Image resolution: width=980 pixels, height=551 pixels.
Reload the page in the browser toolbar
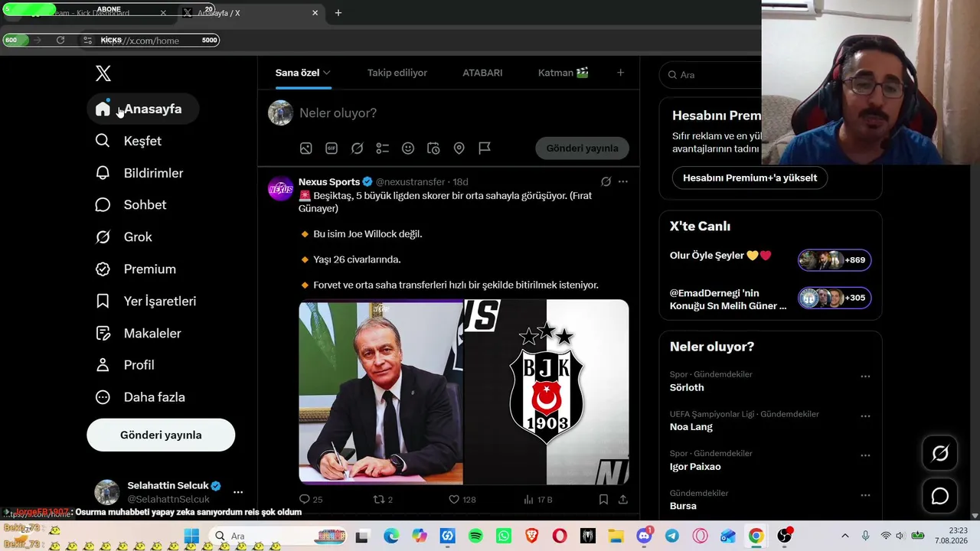(60, 40)
